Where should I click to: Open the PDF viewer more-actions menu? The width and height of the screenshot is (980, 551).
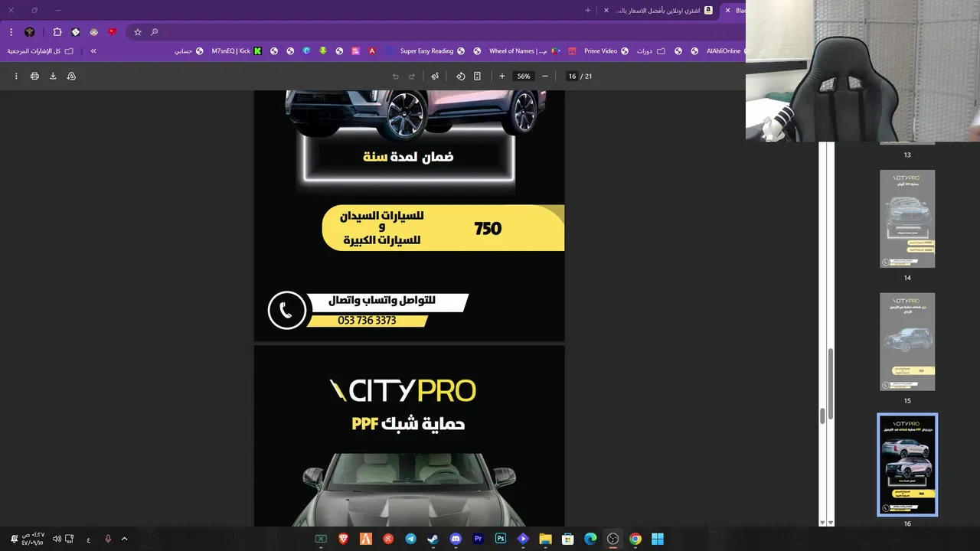click(x=16, y=76)
